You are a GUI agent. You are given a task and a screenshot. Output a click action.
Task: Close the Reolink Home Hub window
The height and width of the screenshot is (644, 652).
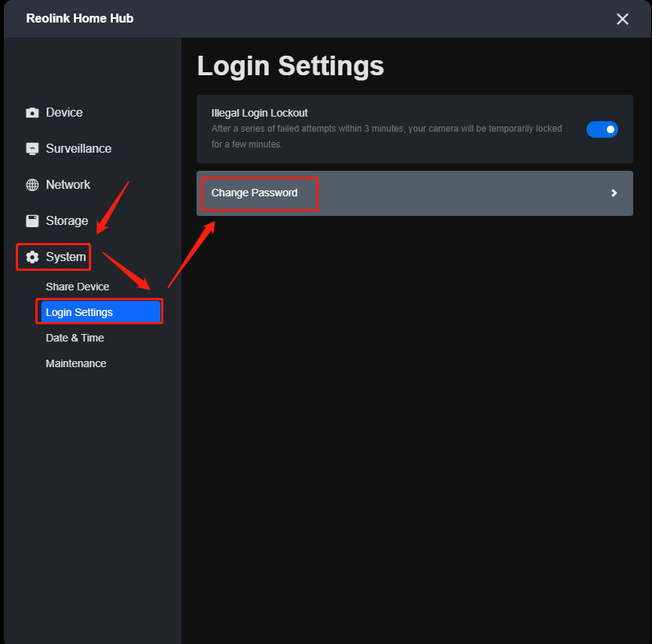point(622,19)
